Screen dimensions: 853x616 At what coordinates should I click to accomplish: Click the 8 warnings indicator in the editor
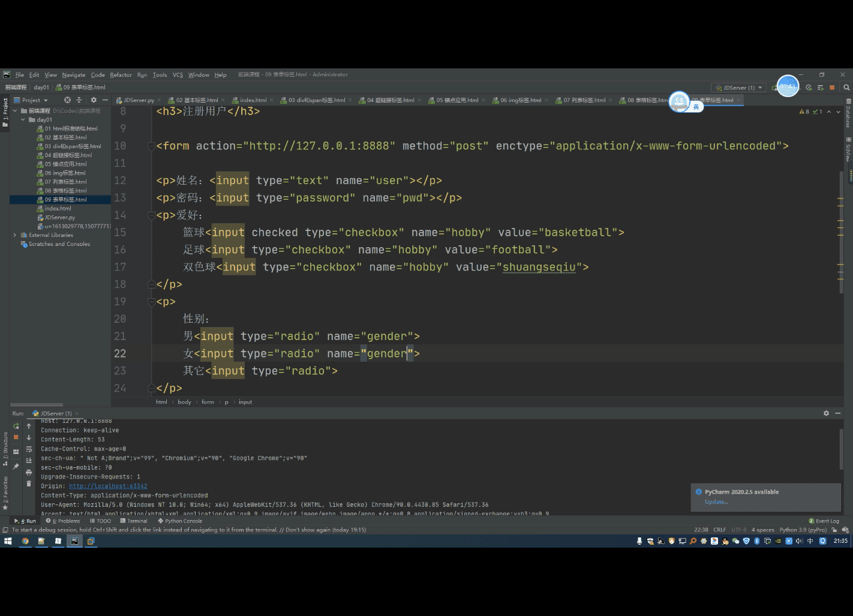click(x=804, y=112)
